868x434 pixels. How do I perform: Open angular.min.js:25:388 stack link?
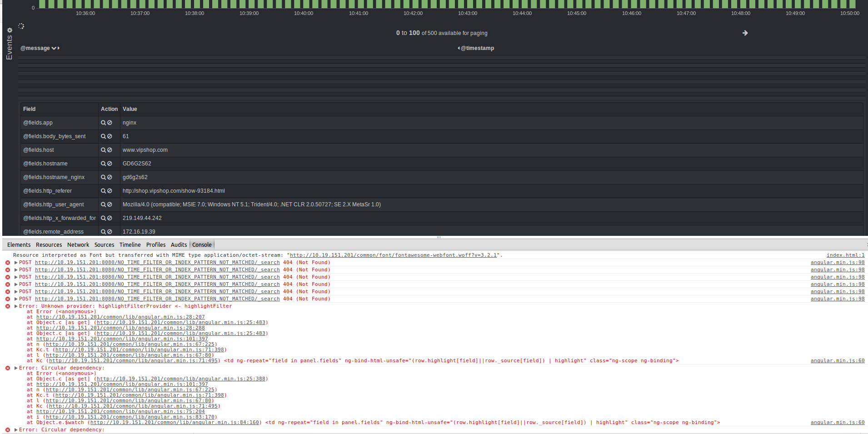[x=181, y=379]
